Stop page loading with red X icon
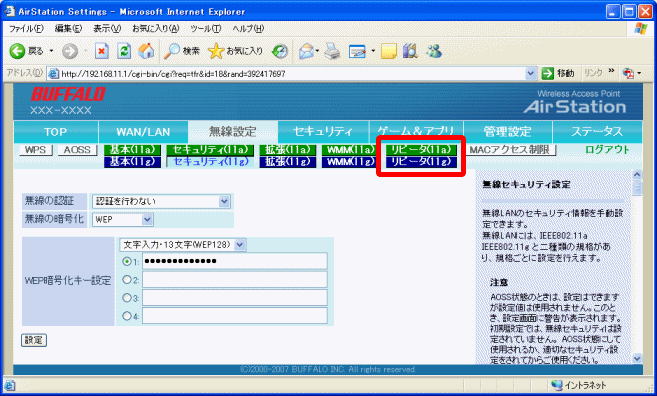 pyautogui.click(x=101, y=51)
